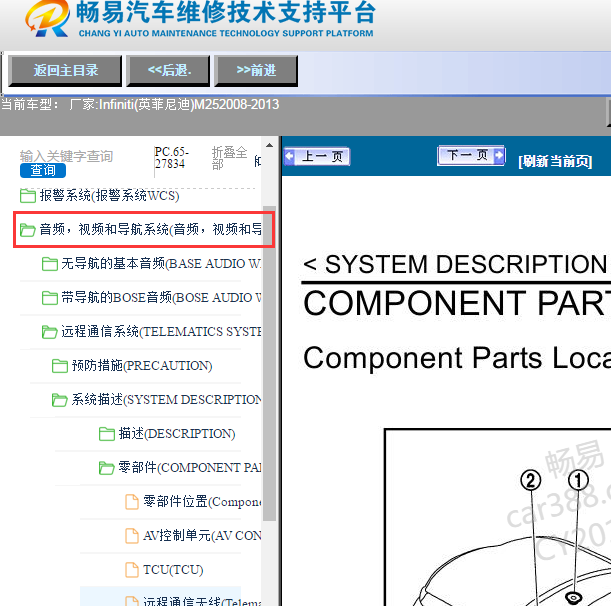The height and width of the screenshot is (606, 611).
Task: Go forward with the >>前进 button
Action: (256, 71)
